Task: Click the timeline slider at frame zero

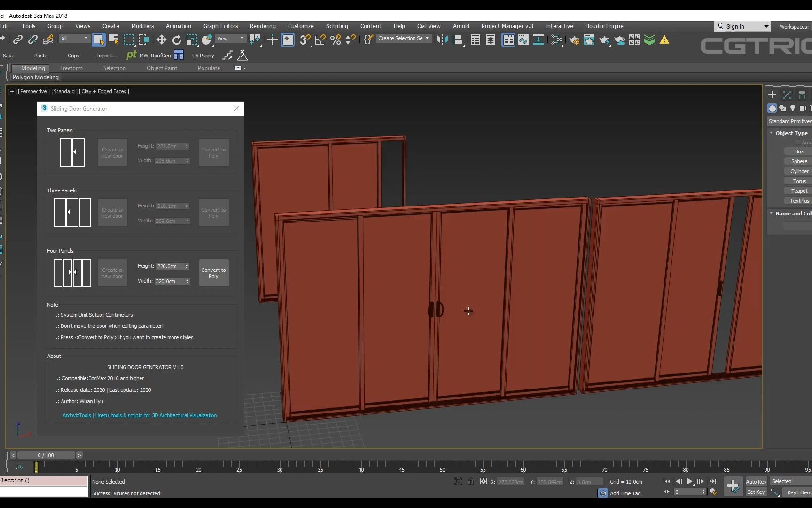Action: tap(36, 467)
